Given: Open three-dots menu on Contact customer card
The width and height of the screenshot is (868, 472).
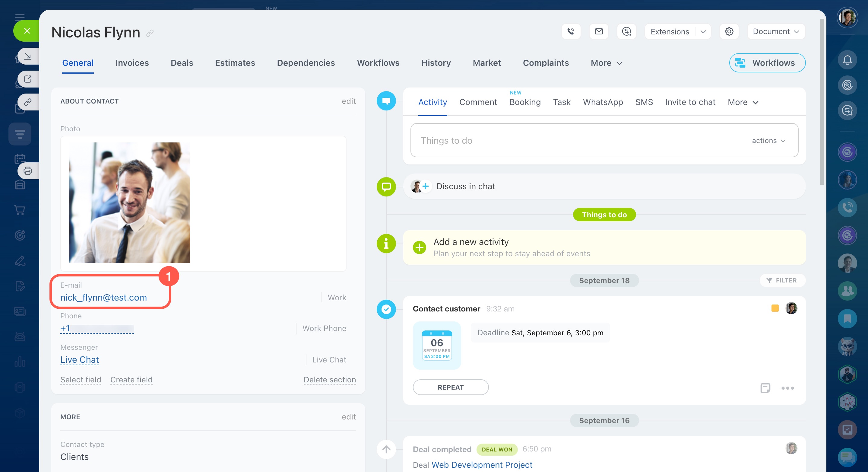Looking at the screenshot, I should pyautogui.click(x=787, y=388).
